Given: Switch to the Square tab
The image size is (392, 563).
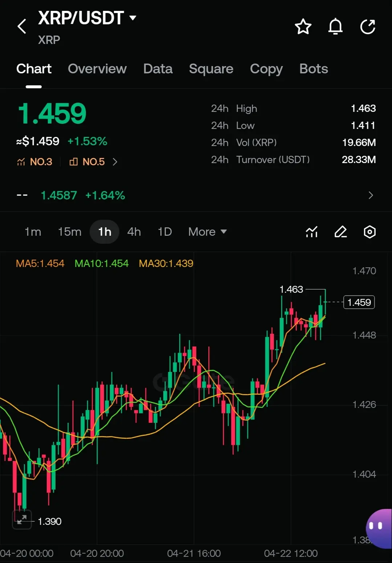Looking at the screenshot, I should pos(211,69).
